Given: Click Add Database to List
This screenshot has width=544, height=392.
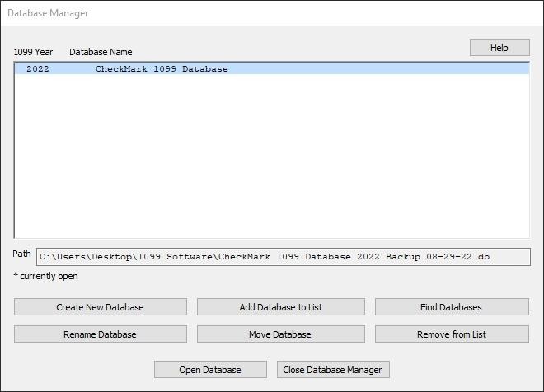Looking at the screenshot, I should click(x=280, y=307).
